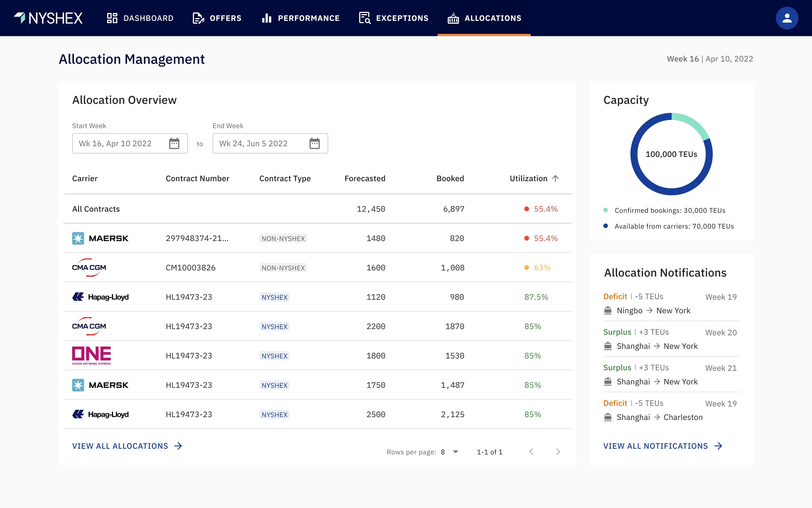The width and height of the screenshot is (812, 508).
Task: Click the NYSHEX logo
Action: tap(48, 18)
